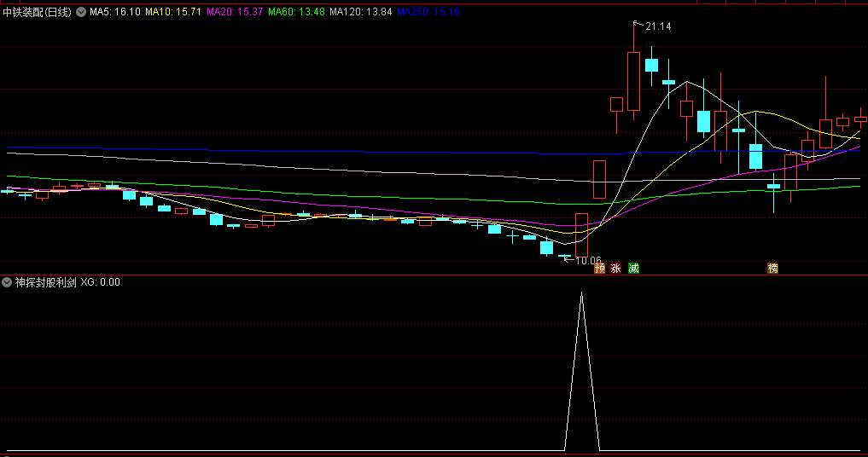Click the orange 预 marker icon
Image resolution: width=868 pixels, height=457 pixels.
(x=599, y=269)
